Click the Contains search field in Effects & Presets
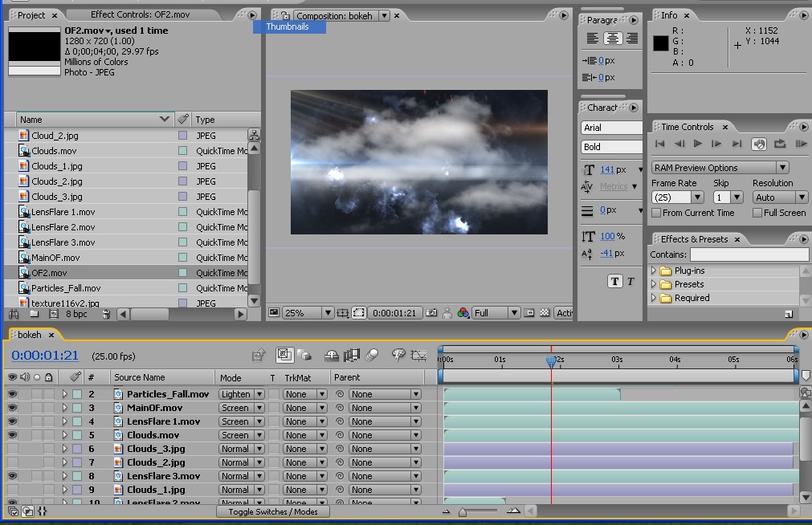Image resolution: width=812 pixels, height=525 pixels. (x=749, y=254)
